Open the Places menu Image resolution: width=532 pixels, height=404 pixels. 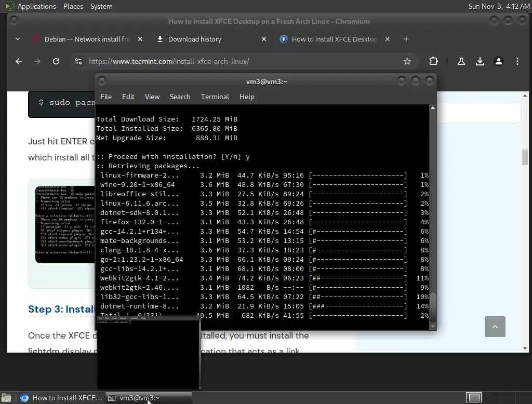click(73, 6)
